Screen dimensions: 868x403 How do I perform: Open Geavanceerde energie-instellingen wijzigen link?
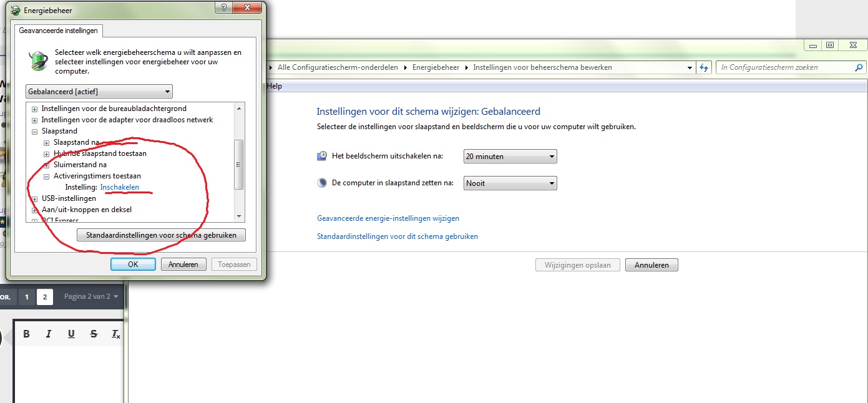pos(388,218)
